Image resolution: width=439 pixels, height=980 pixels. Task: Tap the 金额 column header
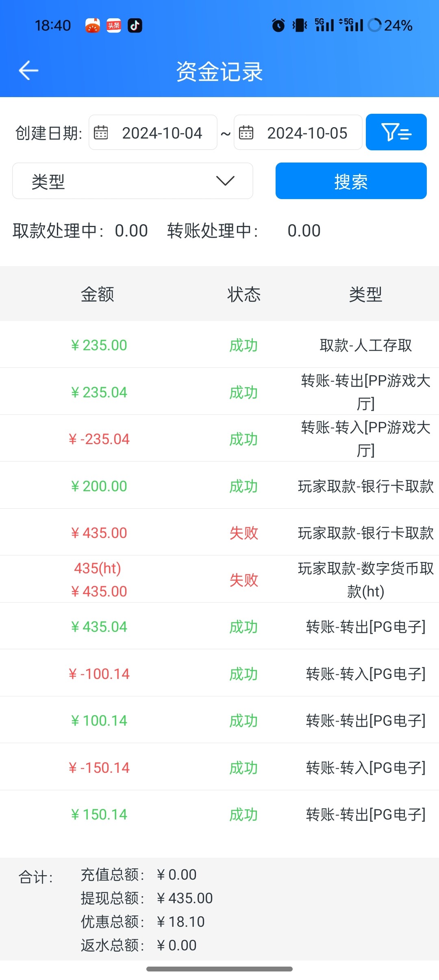(98, 294)
